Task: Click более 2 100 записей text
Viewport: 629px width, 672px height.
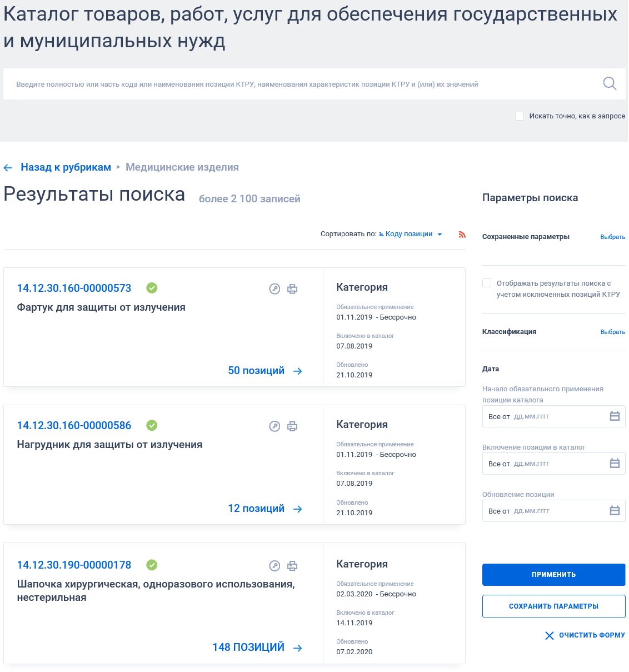Action: [x=249, y=199]
